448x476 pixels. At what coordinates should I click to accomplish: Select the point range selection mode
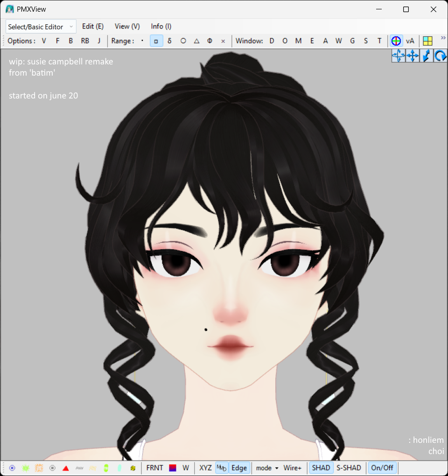(142, 41)
